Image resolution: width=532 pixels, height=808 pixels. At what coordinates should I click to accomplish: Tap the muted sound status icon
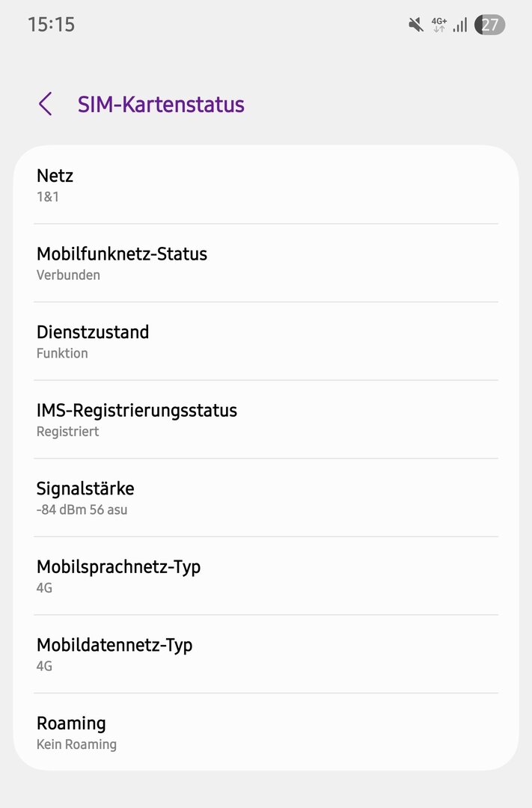tap(416, 25)
